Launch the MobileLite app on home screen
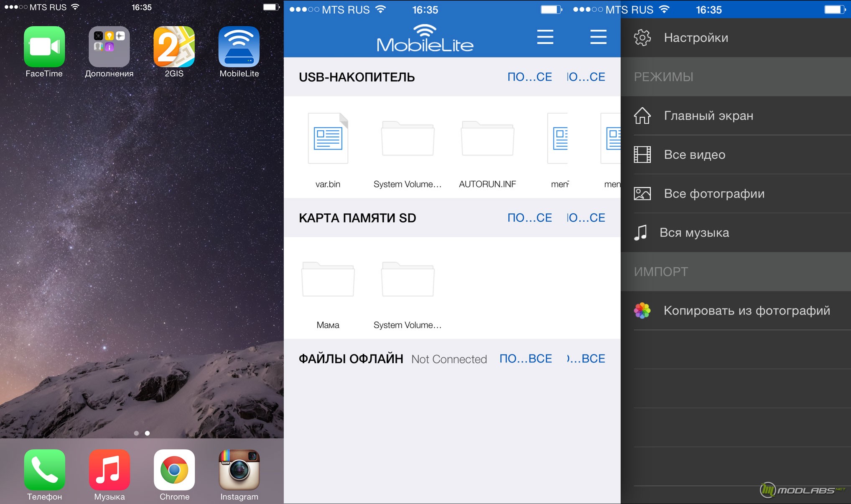This screenshot has height=504, width=851. coord(239,47)
